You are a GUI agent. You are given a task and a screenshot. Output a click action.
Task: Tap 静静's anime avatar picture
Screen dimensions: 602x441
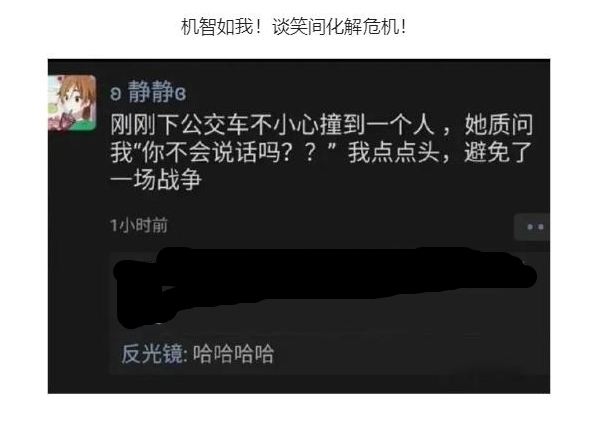(72, 102)
